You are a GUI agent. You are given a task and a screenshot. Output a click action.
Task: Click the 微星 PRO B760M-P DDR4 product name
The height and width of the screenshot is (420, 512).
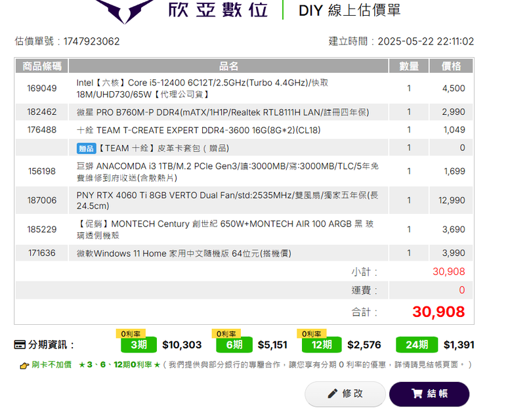[223, 113]
